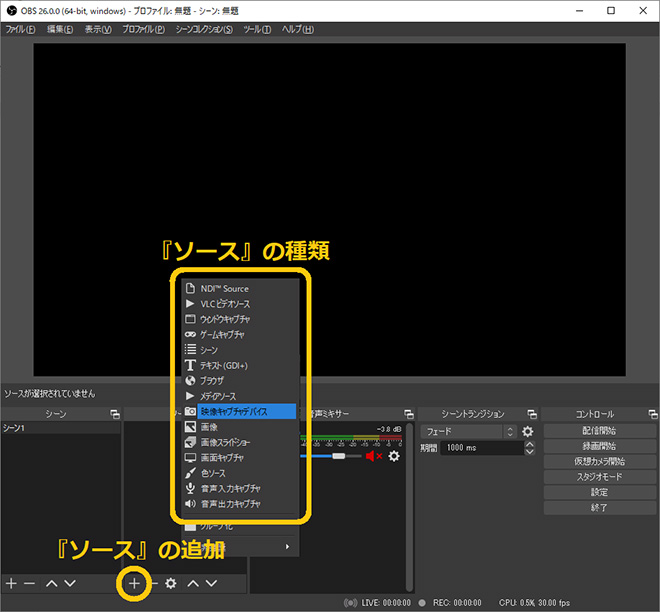Click the OBS logo in title bar
The image size is (660, 612).
pyautogui.click(x=11, y=11)
